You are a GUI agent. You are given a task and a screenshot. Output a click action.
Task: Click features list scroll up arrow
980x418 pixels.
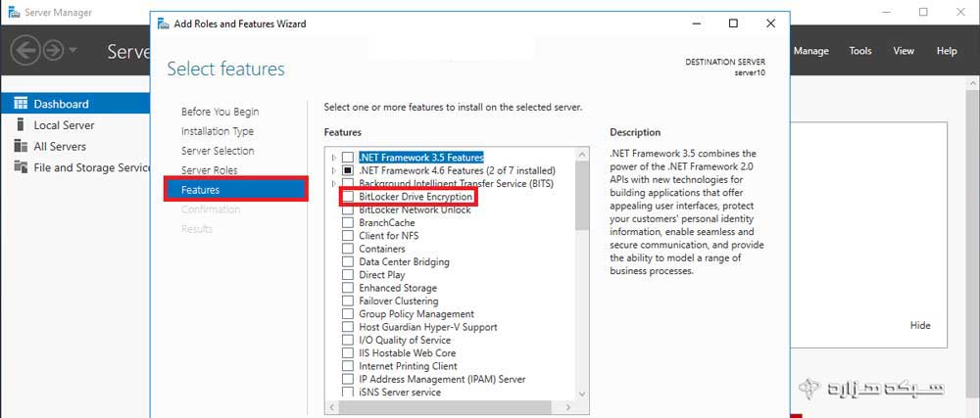coord(582,154)
